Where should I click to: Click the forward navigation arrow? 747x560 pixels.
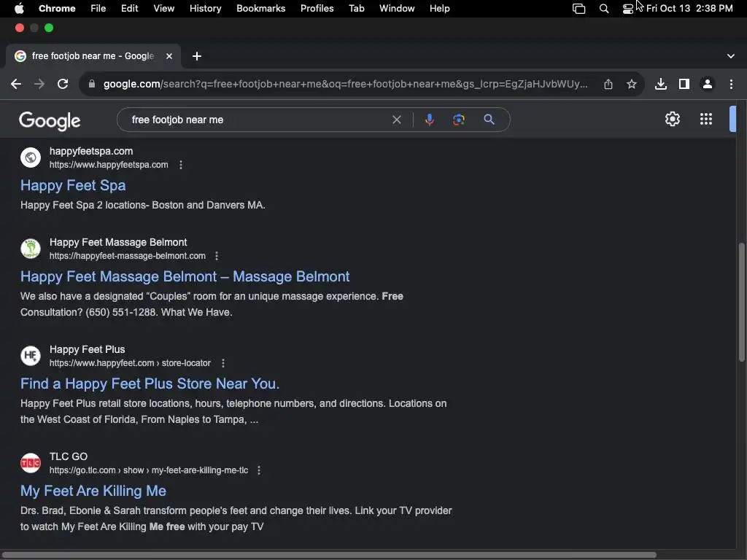tap(39, 85)
